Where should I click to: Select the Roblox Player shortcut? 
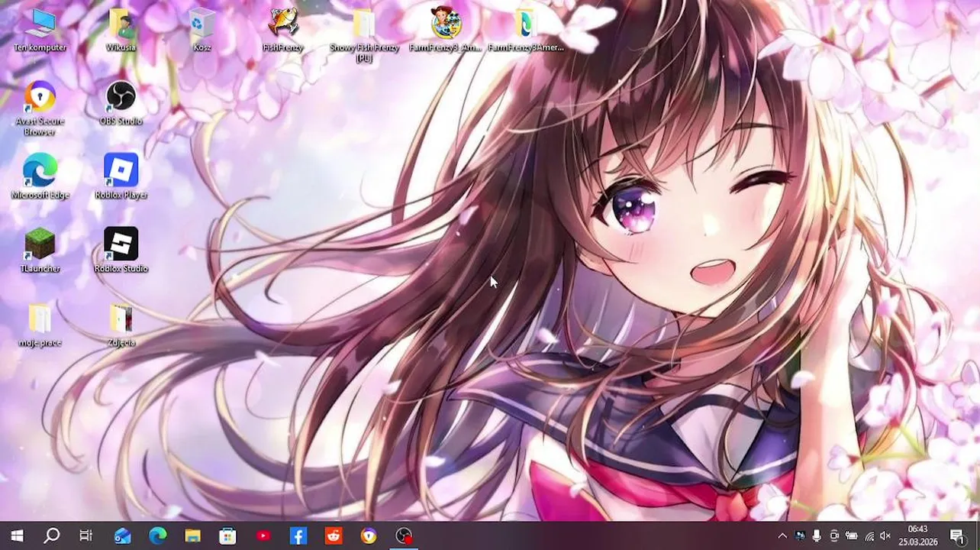tap(121, 177)
